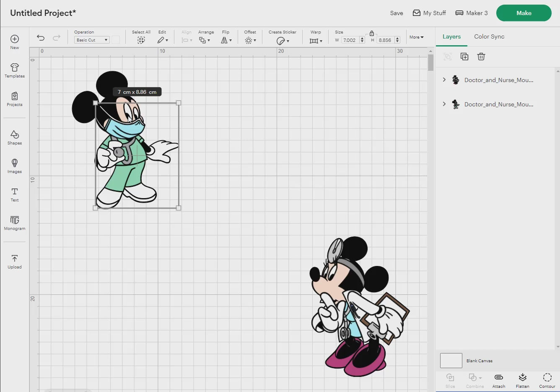The width and height of the screenshot is (560, 392).
Task: Open the Flip dropdown
Action: 226,40
